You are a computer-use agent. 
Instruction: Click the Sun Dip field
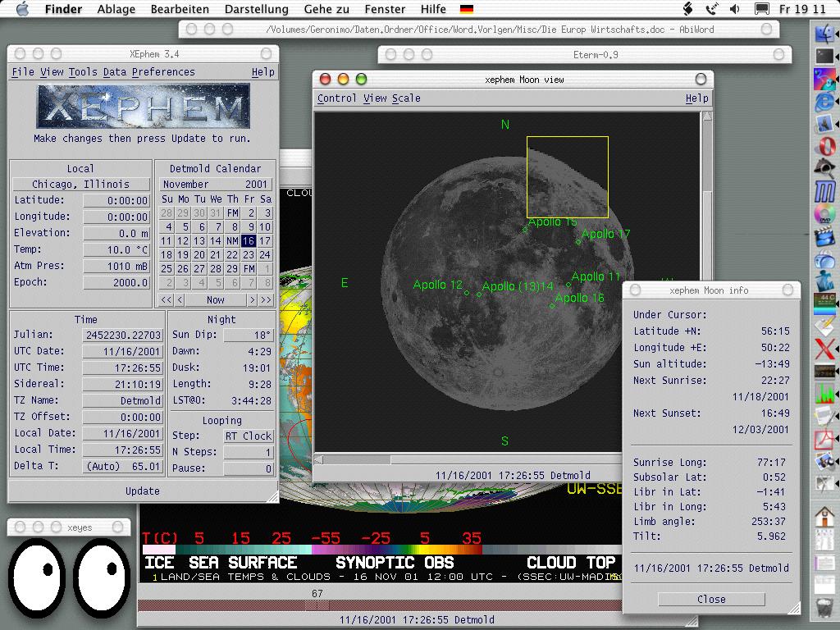tap(248, 335)
